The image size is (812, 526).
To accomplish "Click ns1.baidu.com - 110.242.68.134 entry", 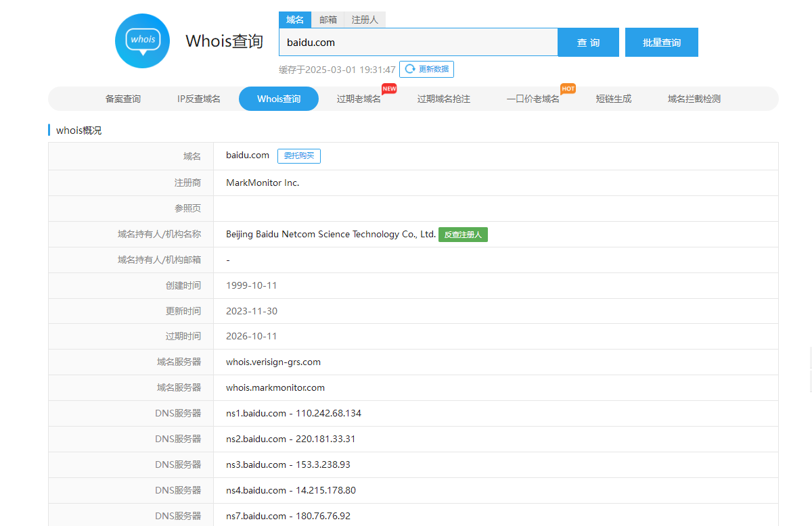I will pos(294,413).
